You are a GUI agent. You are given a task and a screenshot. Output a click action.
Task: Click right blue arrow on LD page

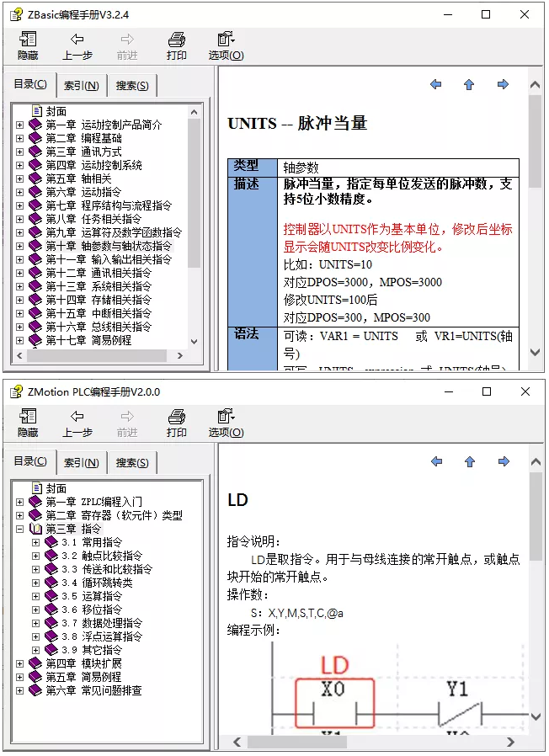coord(504,461)
